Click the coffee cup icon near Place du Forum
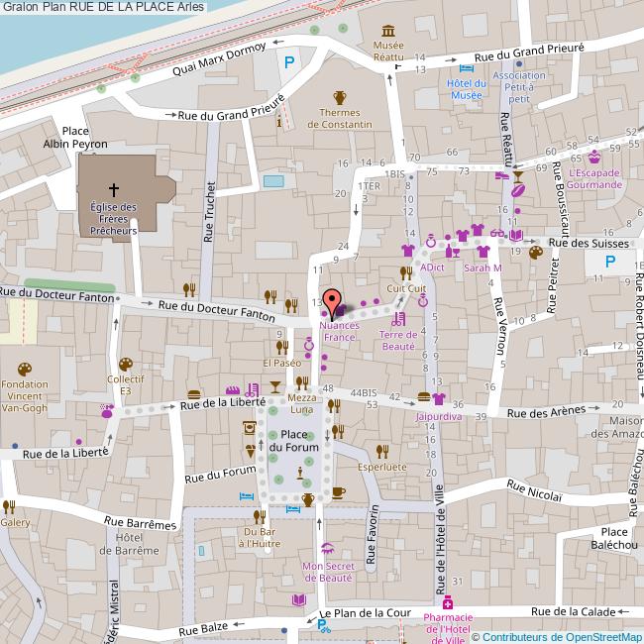The width and height of the screenshot is (644, 644). coord(338,491)
